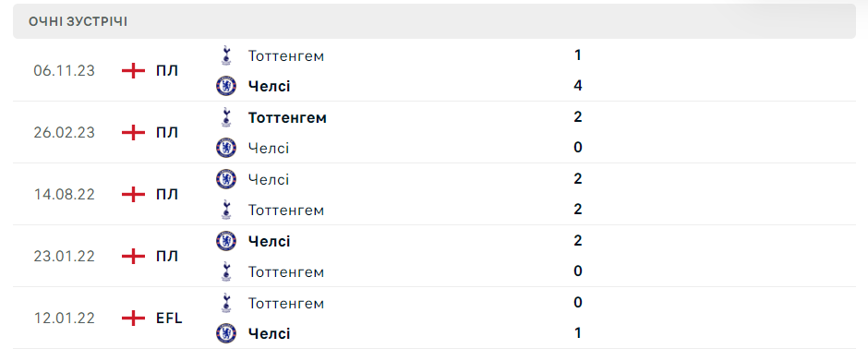Click Tottenham crest in 12.01.22 EFL match
Image resolution: width=868 pixels, height=349 pixels.
[225, 303]
